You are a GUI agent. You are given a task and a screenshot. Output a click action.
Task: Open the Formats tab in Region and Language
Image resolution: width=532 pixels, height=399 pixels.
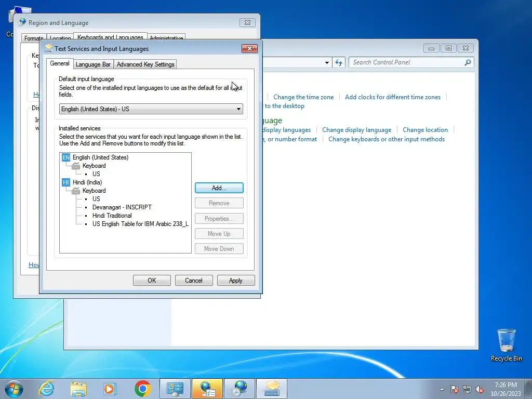tap(34, 37)
